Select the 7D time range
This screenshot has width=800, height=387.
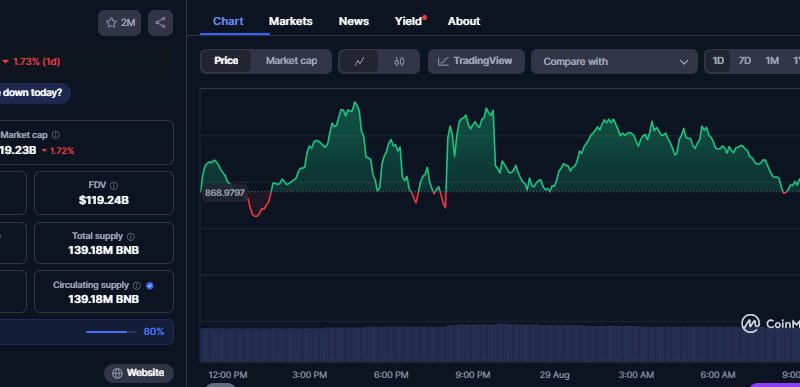745,61
